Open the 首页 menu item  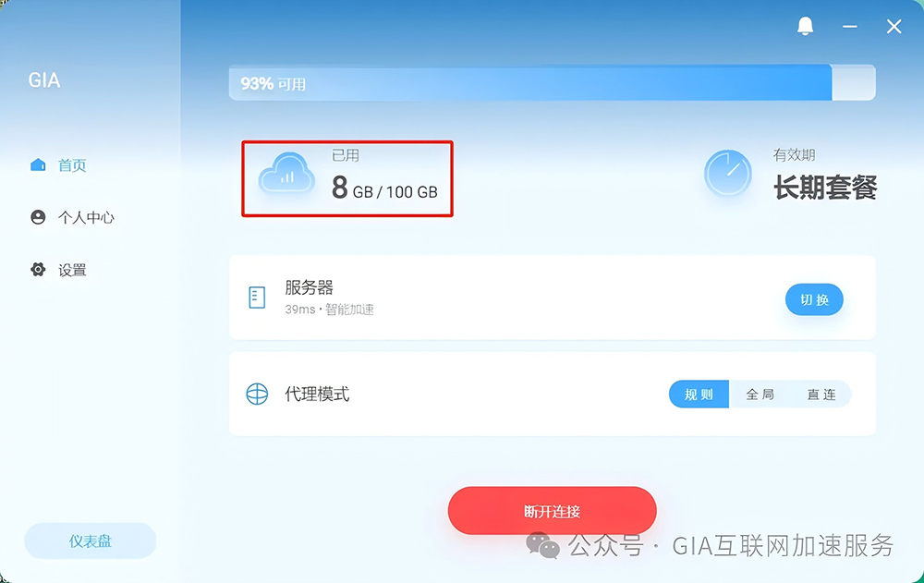coord(72,165)
